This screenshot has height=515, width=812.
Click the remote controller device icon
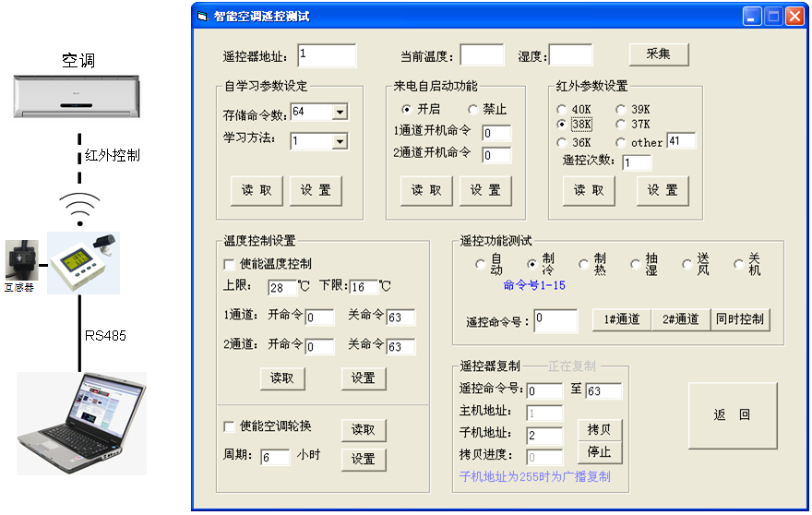[83, 263]
